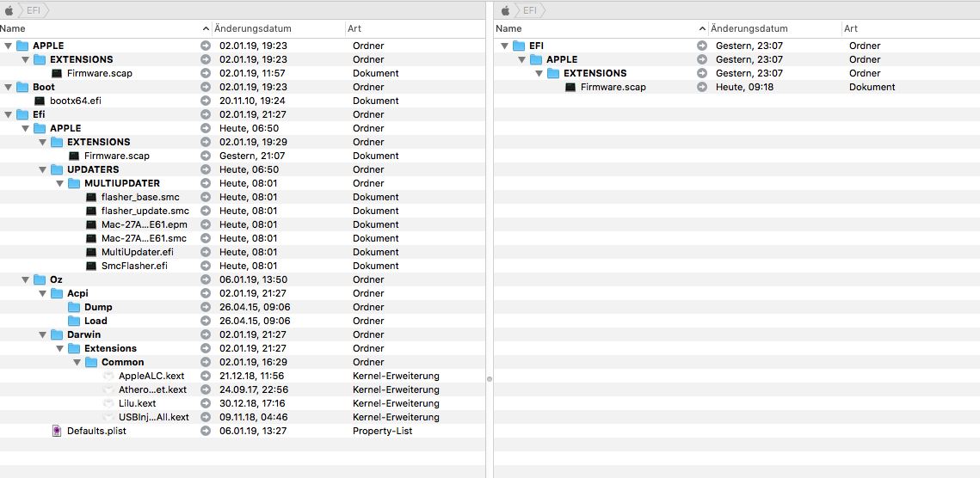The height and width of the screenshot is (478, 980).
Task: Sort right pane by Name column header
Action: tap(601, 28)
